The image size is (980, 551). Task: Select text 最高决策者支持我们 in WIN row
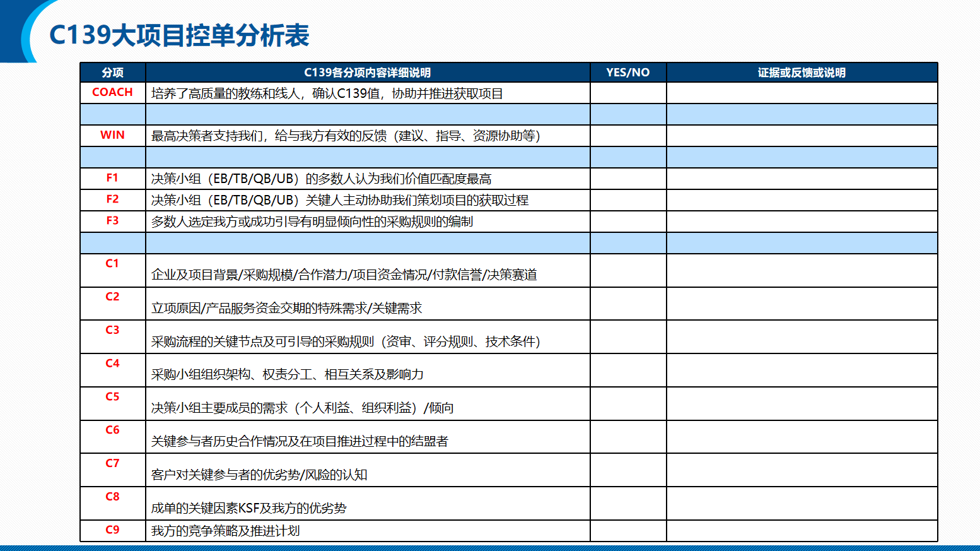[x=207, y=136]
